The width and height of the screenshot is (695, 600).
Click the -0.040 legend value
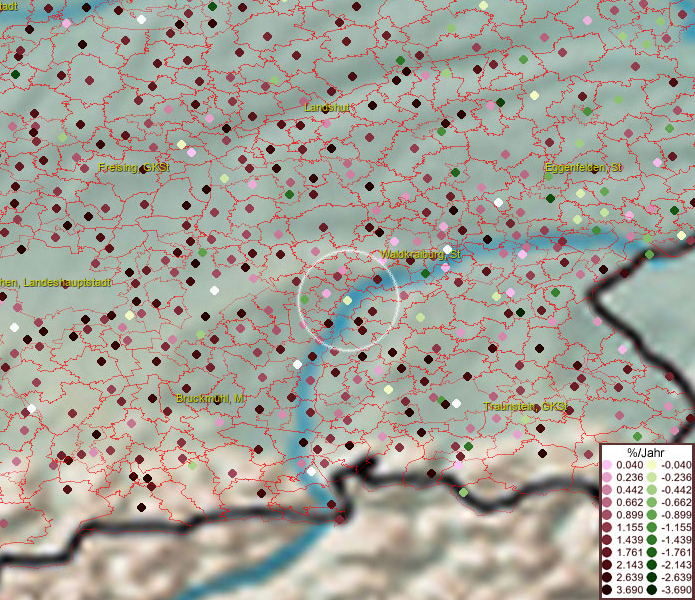pos(676,465)
